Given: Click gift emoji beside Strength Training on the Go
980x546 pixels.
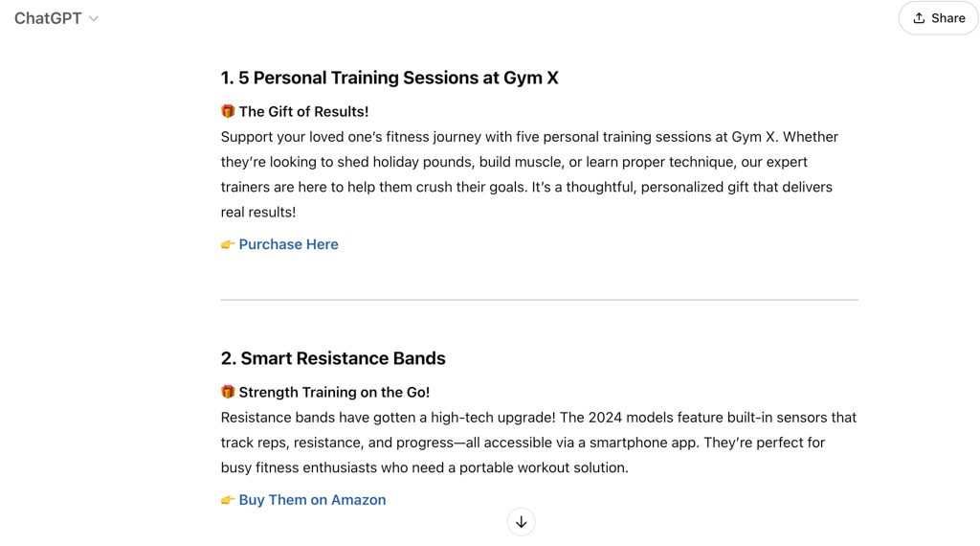Looking at the screenshot, I should 228,392.
